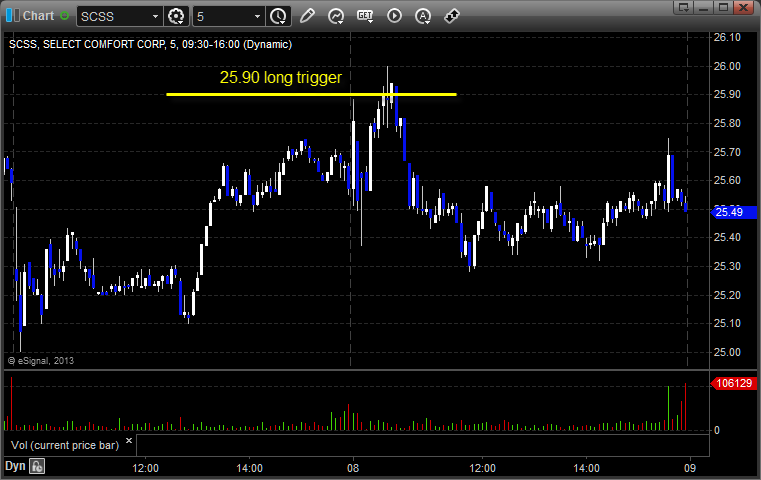Screen dimensions: 761x480
Task: Click the '25.90 long trigger' text annotation
Action: 281,77
